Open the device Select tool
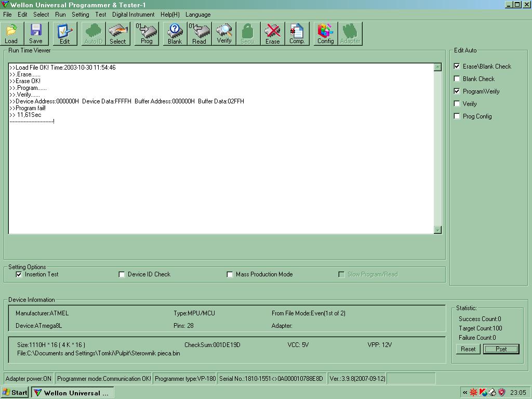This screenshot has height=399, width=532. coord(118,33)
